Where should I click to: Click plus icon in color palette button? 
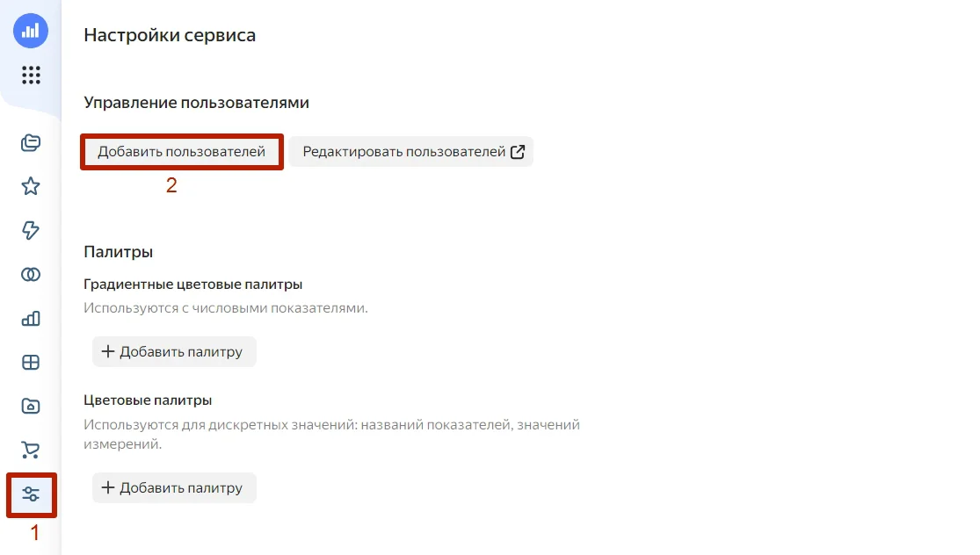(x=108, y=487)
